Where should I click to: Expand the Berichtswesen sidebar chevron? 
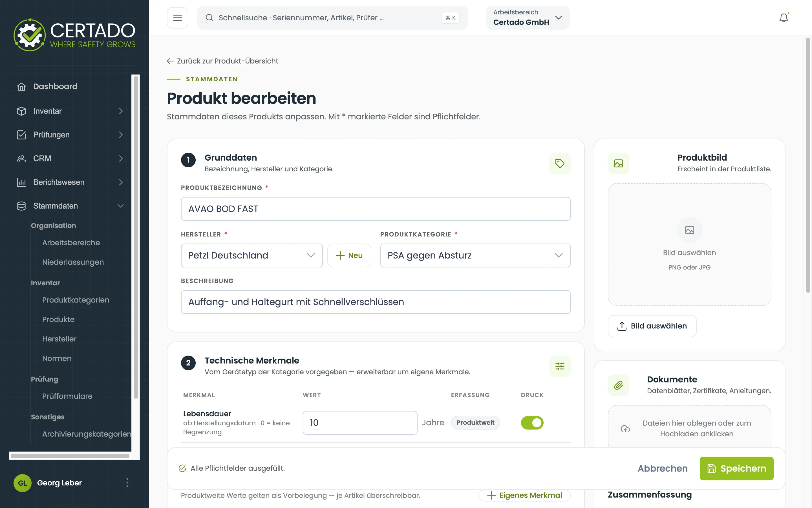(x=121, y=182)
